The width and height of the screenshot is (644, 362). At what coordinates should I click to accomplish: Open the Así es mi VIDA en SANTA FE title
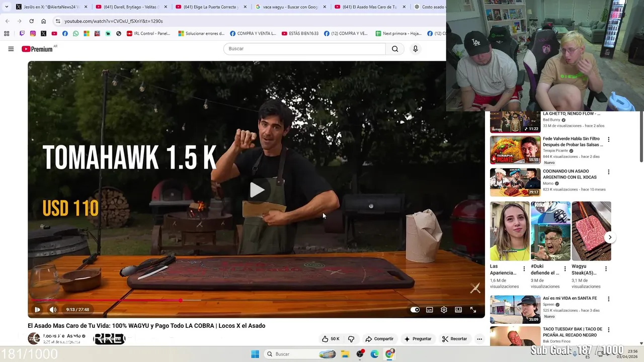[x=570, y=298]
